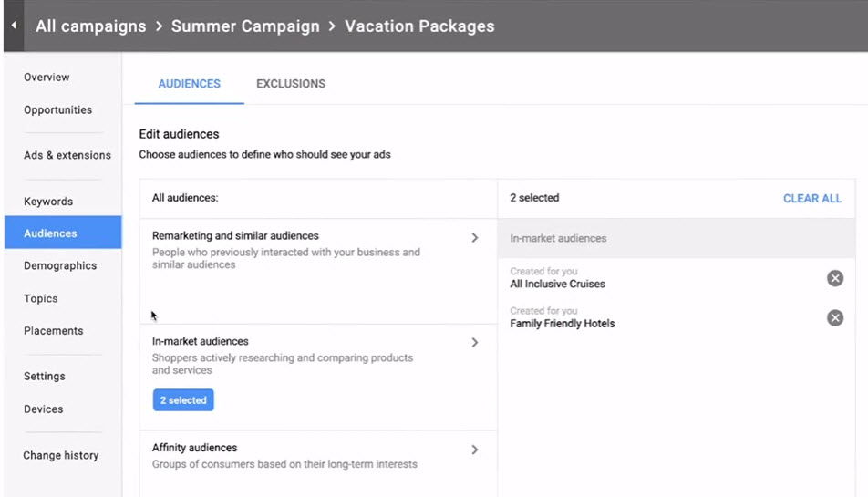Click the blue 2 selected badge
This screenshot has width=868, height=497.
coord(183,399)
